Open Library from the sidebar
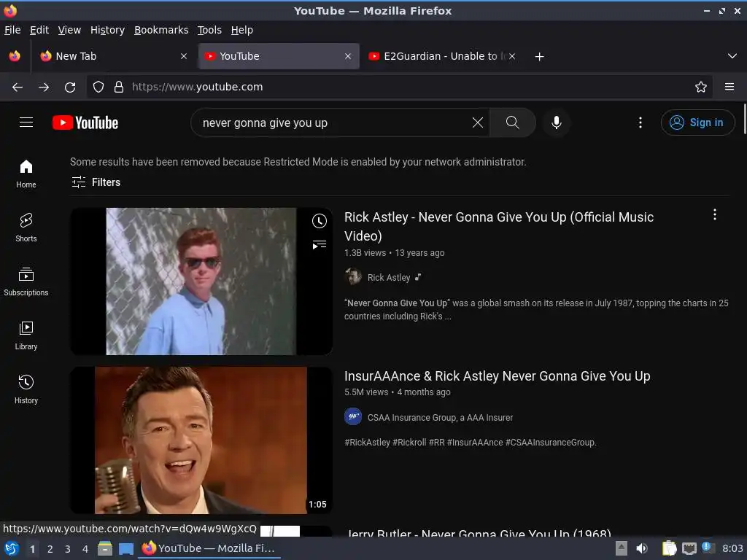Viewport: 747px width, 560px height. pyautogui.click(x=26, y=335)
